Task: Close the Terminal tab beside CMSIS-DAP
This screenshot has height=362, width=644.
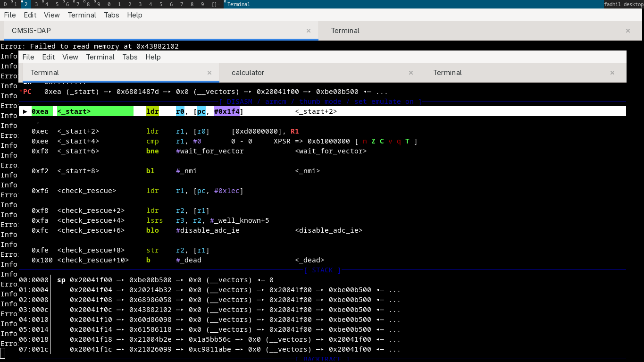Action: tap(628, 31)
